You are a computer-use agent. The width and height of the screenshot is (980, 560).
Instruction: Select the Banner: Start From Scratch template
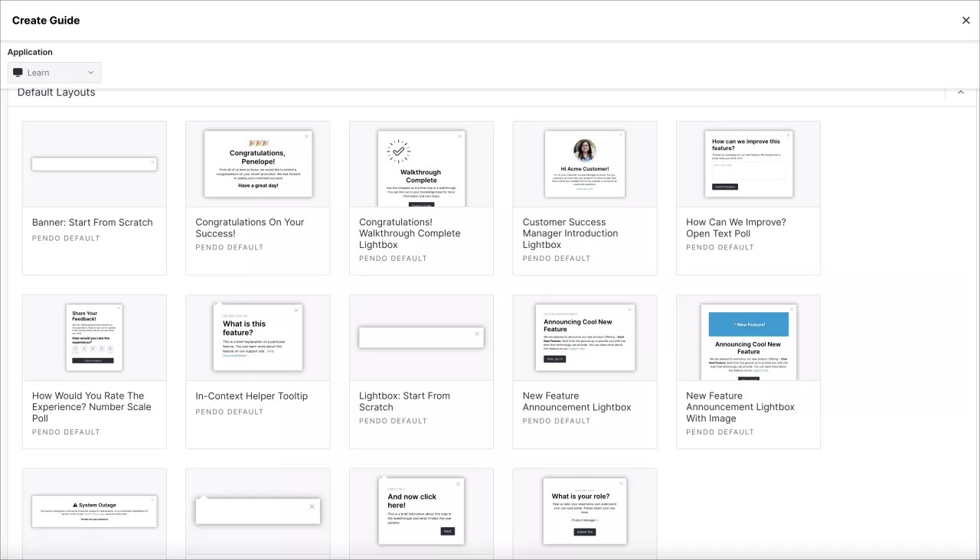point(94,164)
